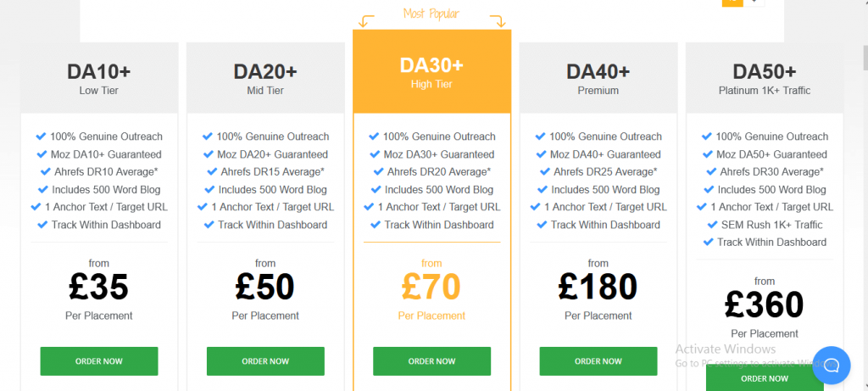Order the DA20+ Mid Tier package
This screenshot has width=868, height=391.
point(265,361)
